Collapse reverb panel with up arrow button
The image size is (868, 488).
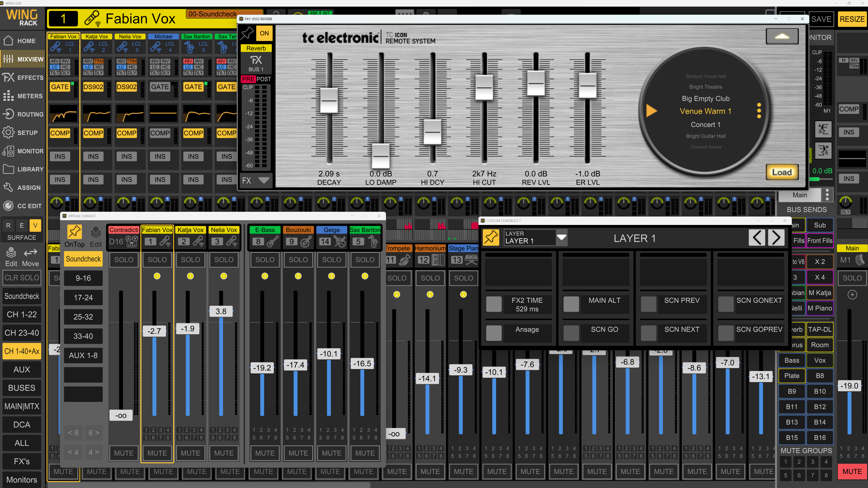point(782,36)
